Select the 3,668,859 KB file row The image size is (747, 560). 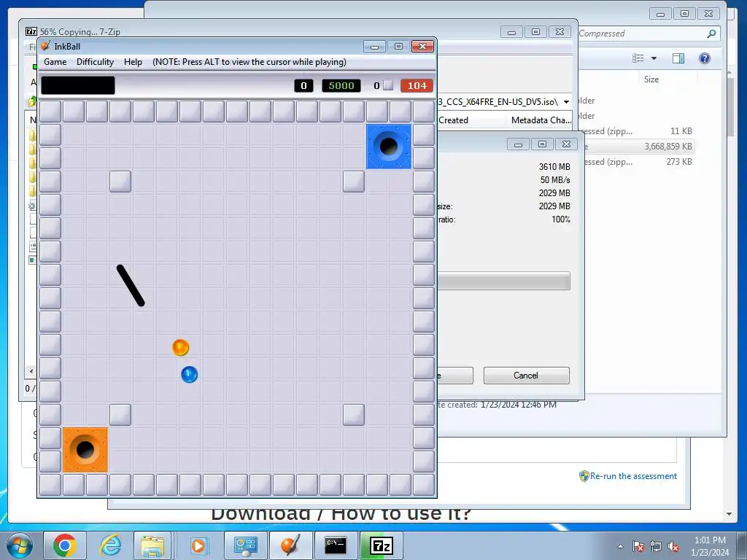[x=638, y=147]
